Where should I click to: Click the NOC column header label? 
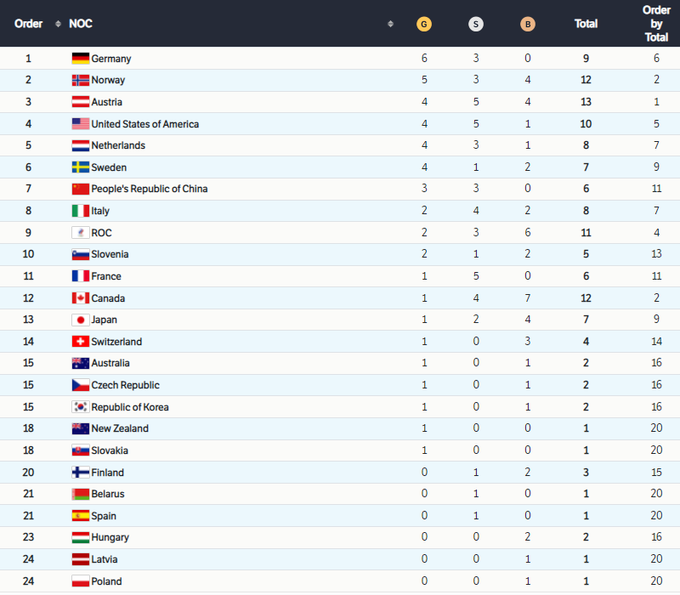(81, 24)
